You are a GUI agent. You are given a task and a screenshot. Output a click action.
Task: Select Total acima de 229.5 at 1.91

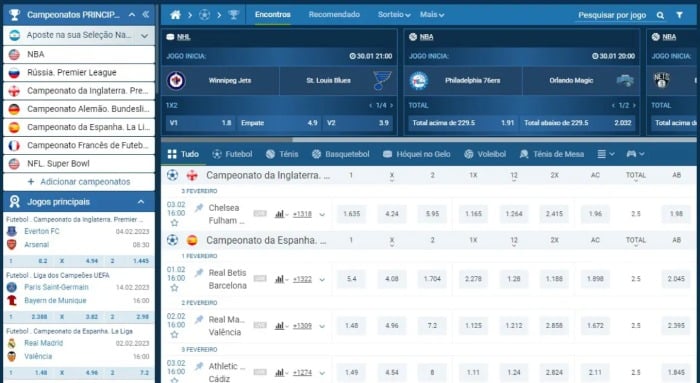click(463, 123)
